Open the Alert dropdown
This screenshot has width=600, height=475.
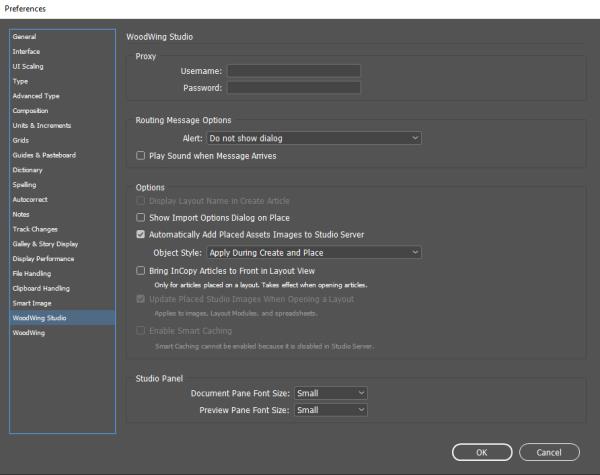[x=314, y=138]
